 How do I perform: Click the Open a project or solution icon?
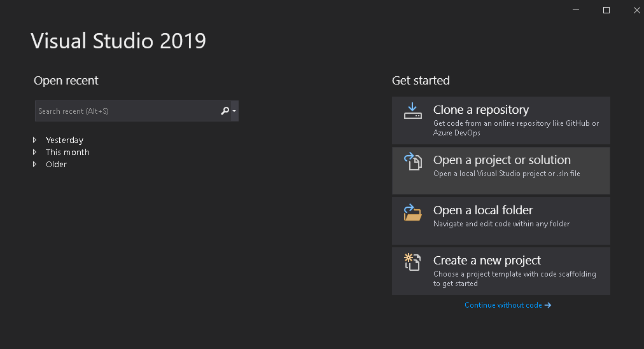click(413, 161)
